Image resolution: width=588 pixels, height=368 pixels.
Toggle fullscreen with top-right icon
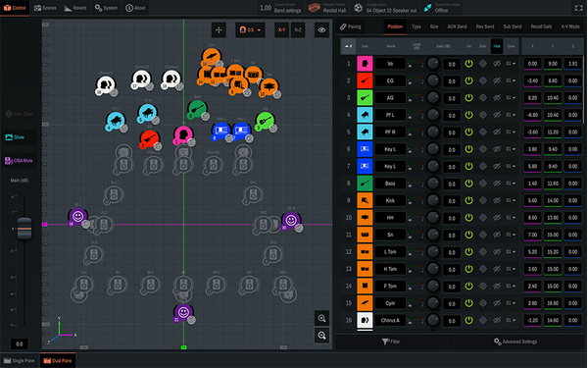(x=578, y=8)
